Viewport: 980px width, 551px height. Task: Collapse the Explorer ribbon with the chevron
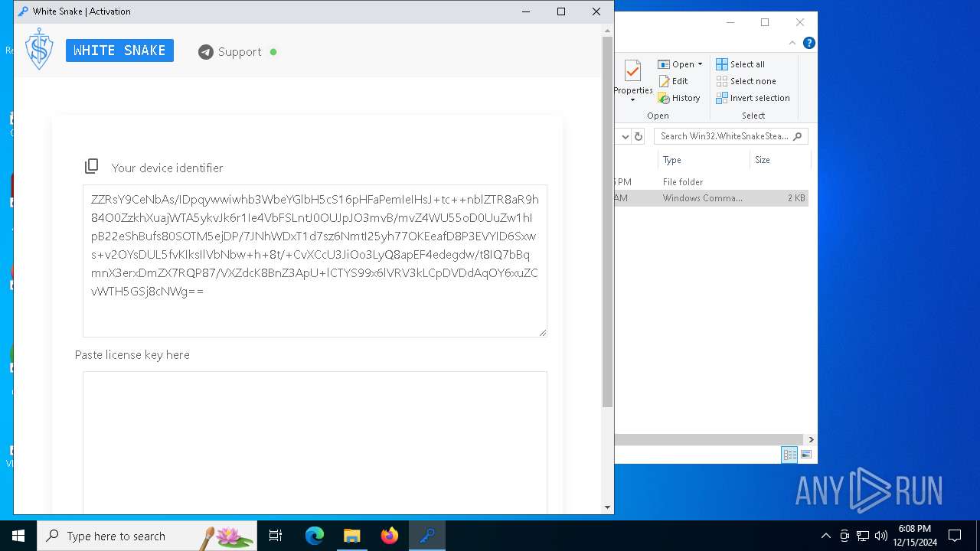(x=793, y=43)
